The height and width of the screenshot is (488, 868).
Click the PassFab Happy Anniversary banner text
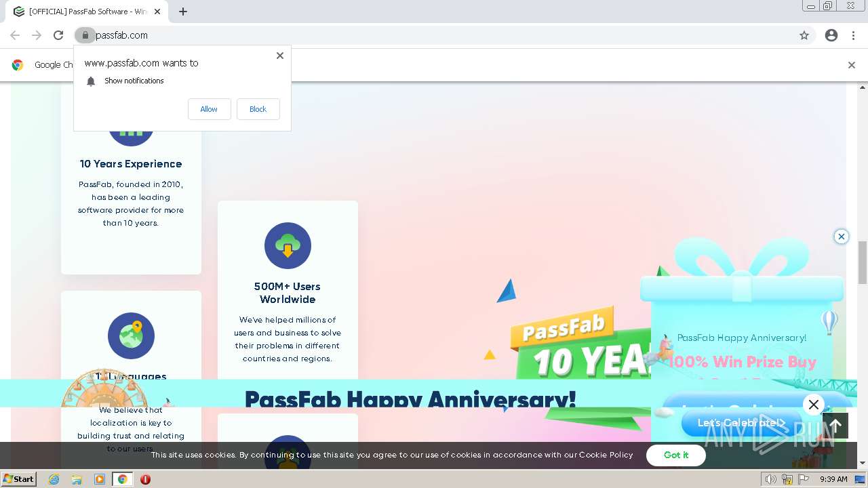tap(410, 399)
